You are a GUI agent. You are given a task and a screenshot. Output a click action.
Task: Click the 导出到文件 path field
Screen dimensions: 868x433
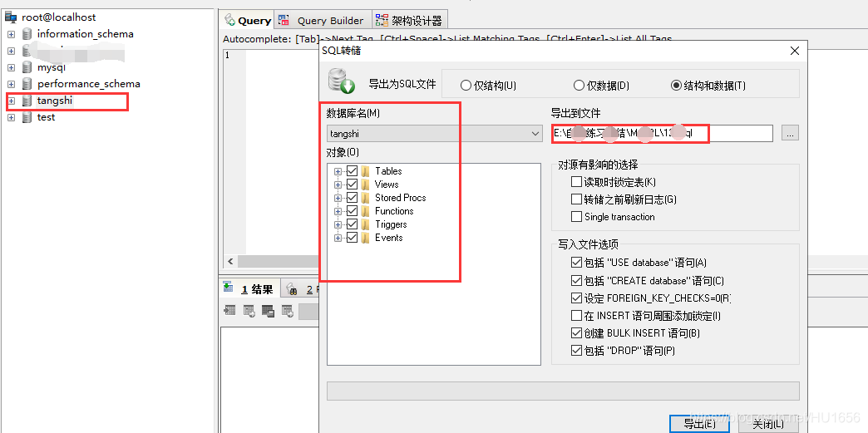(662, 134)
